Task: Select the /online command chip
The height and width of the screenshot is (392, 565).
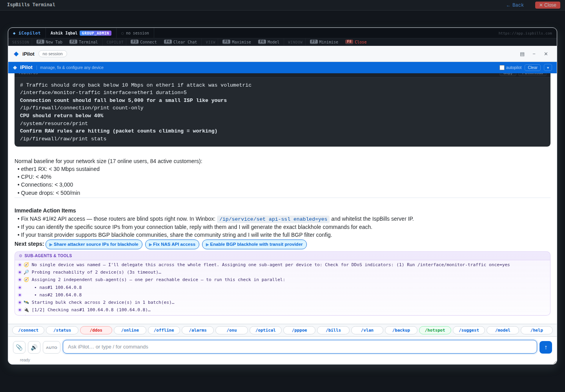Action: [130, 330]
